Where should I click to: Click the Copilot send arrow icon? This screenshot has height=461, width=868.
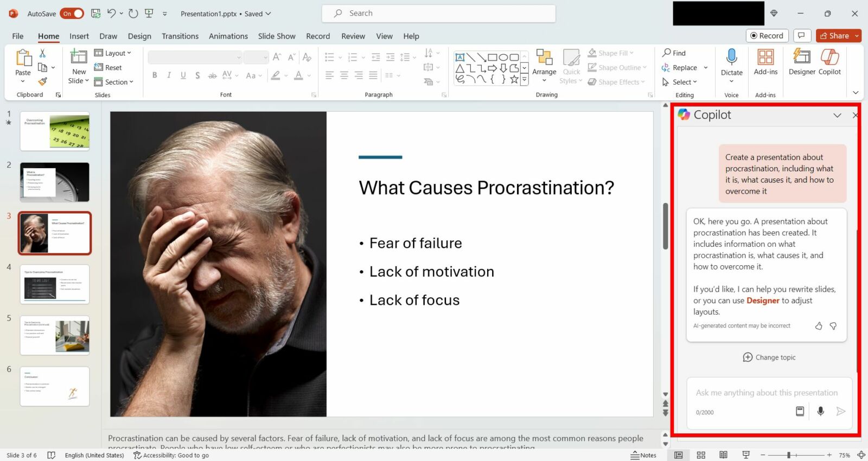841,411
